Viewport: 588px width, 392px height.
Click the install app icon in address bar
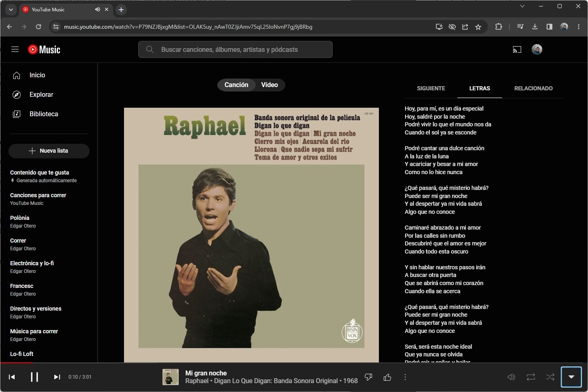(439, 27)
